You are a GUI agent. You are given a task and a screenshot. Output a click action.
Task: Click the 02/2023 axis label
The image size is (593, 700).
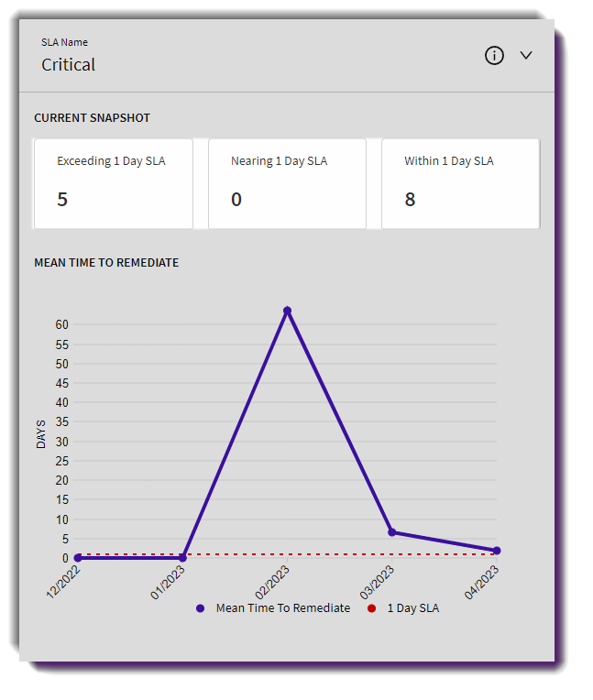coord(272,582)
